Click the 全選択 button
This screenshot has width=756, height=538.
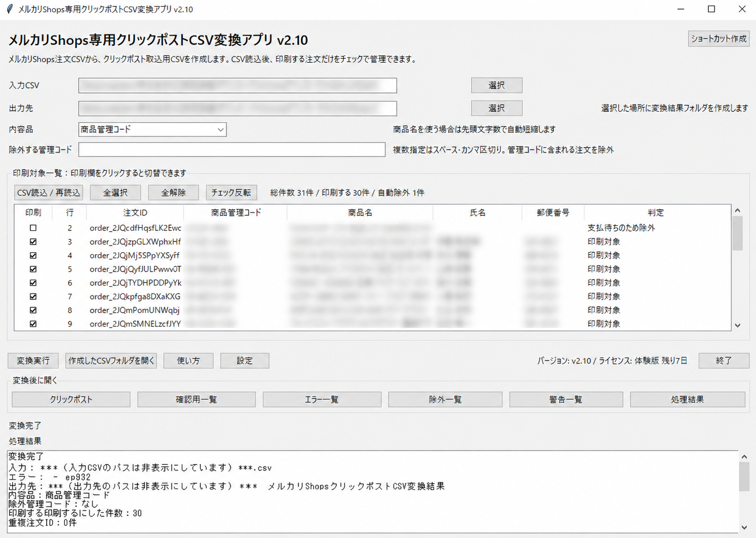coord(115,193)
